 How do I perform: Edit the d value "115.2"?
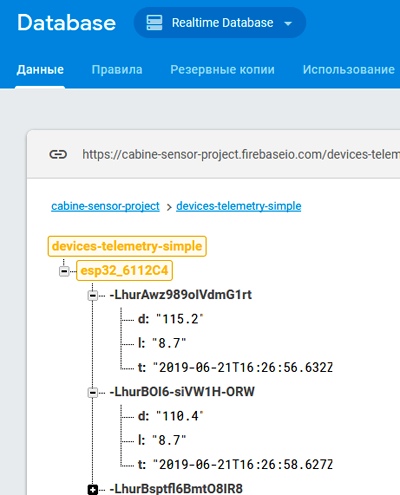[x=180, y=319]
